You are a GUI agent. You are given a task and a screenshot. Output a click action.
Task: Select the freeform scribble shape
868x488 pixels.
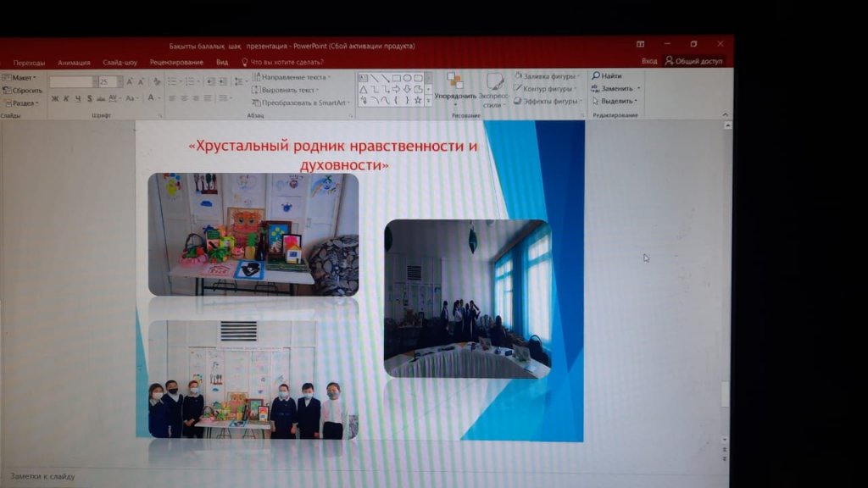[363, 100]
